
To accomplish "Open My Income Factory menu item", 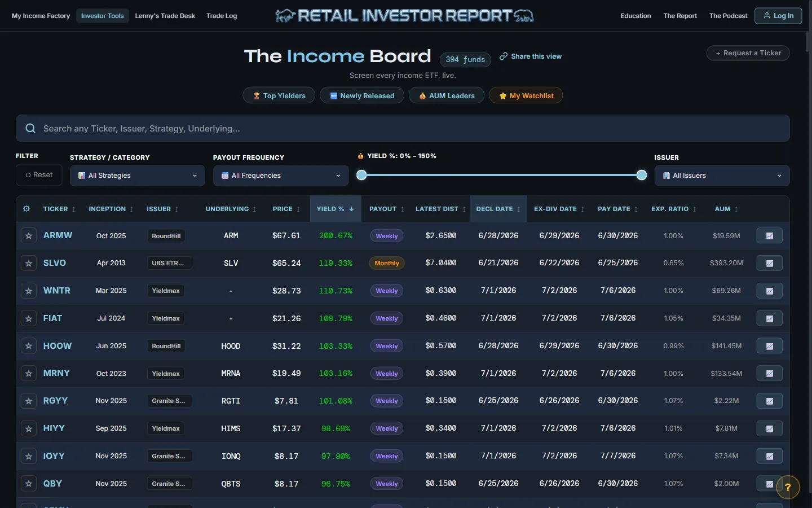I will pyautogui.click(x=41, y=16).
